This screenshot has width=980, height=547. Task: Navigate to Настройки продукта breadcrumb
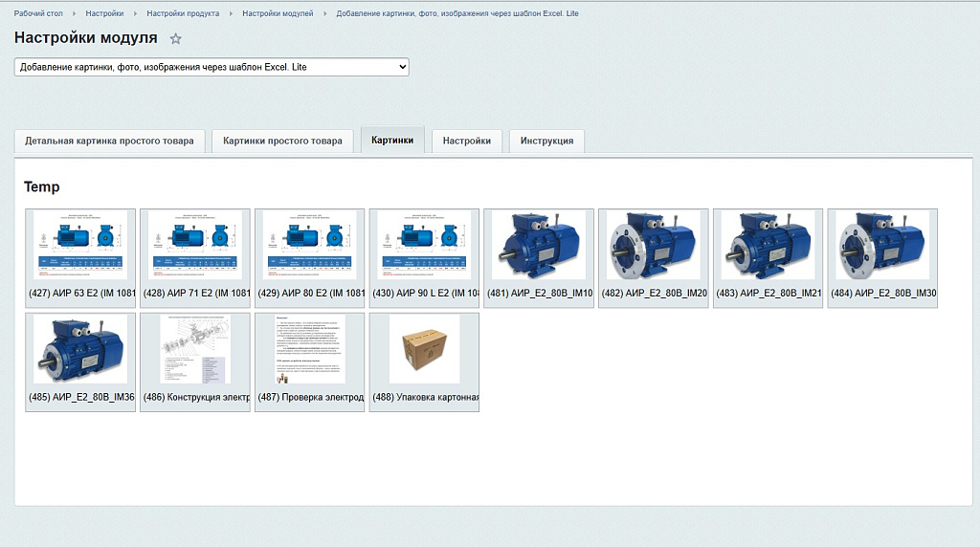click(x=183, y=13)
